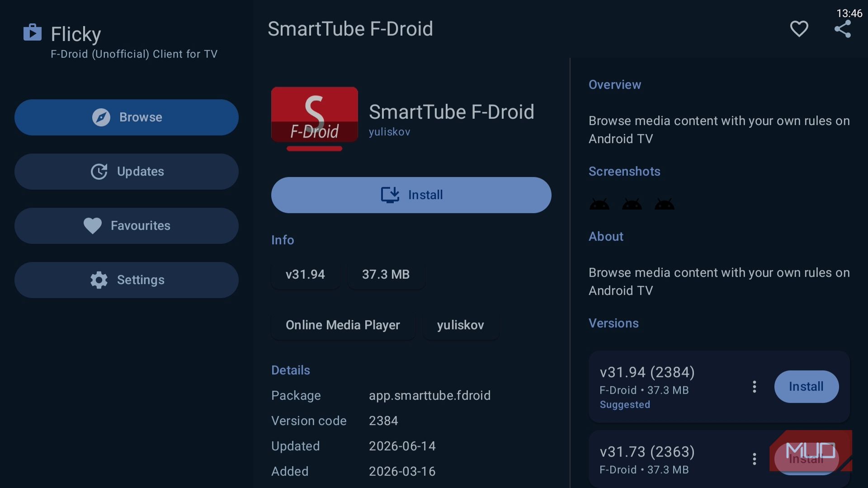Select the v31.94 version chip

tap(306, 275)
